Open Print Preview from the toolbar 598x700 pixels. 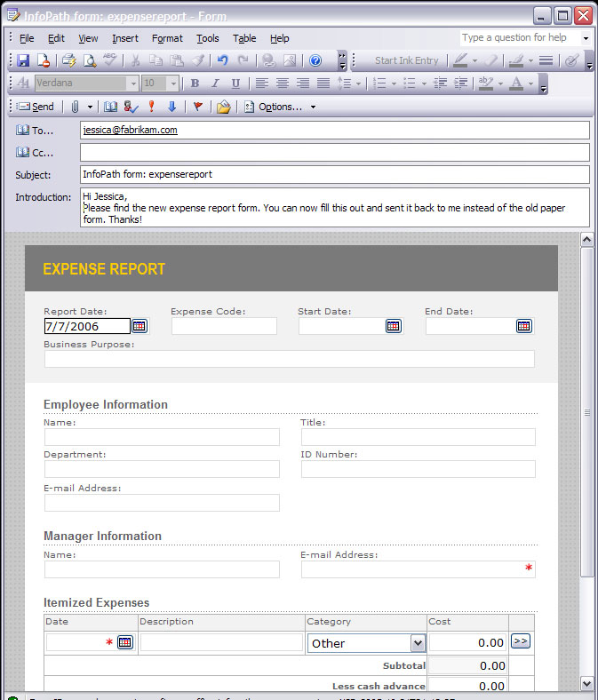point(90,60)
